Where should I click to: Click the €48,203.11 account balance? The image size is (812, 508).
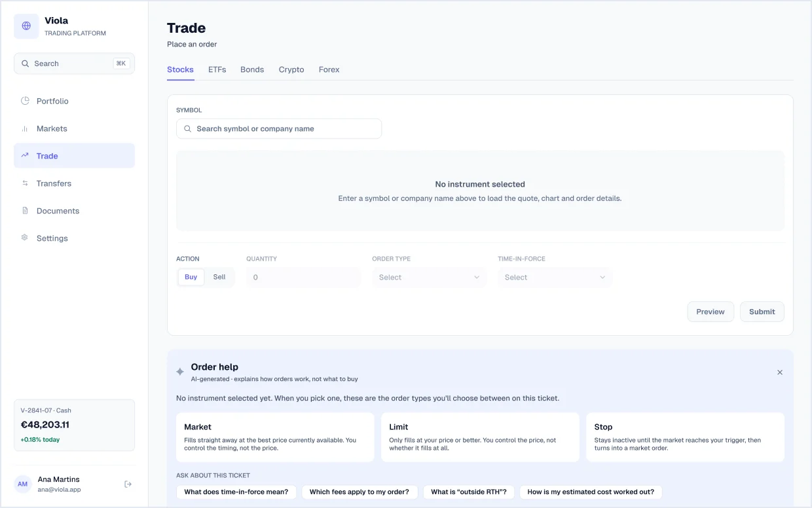coord(45,425)
